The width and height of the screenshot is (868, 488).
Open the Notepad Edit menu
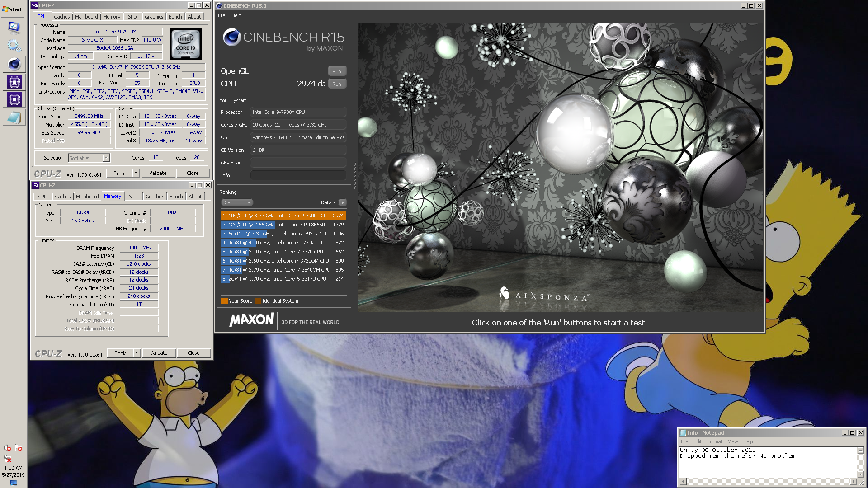(x=698, y=441)
